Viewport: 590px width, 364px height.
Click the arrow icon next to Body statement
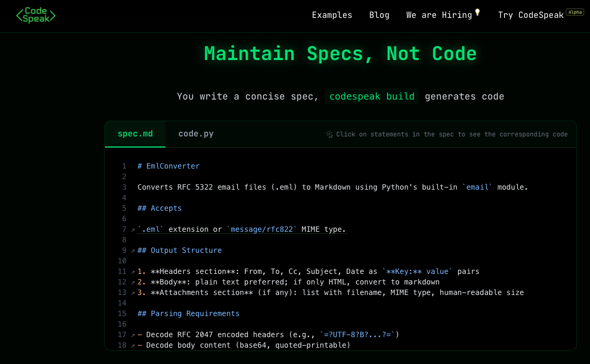click(133, 282)
